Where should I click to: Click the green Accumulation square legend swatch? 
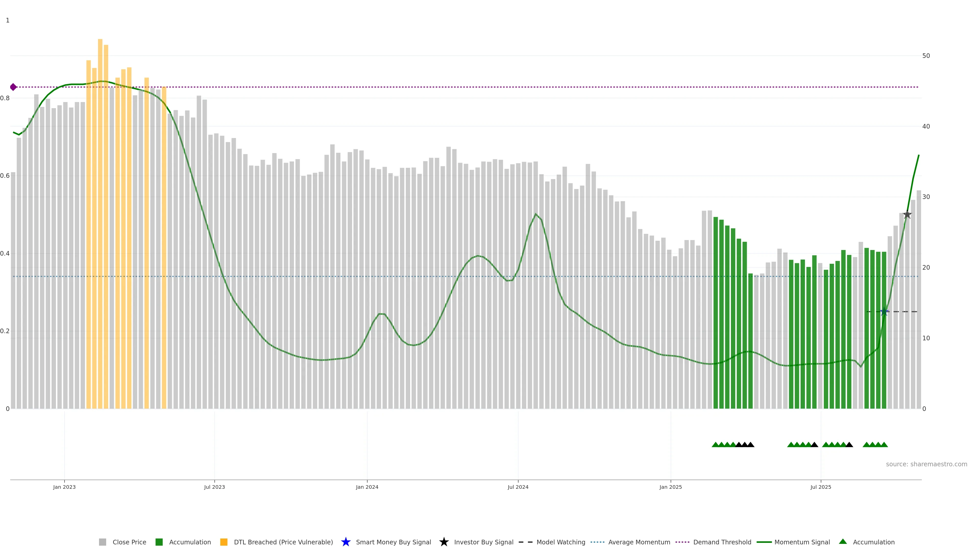click(x=159, y=542)
